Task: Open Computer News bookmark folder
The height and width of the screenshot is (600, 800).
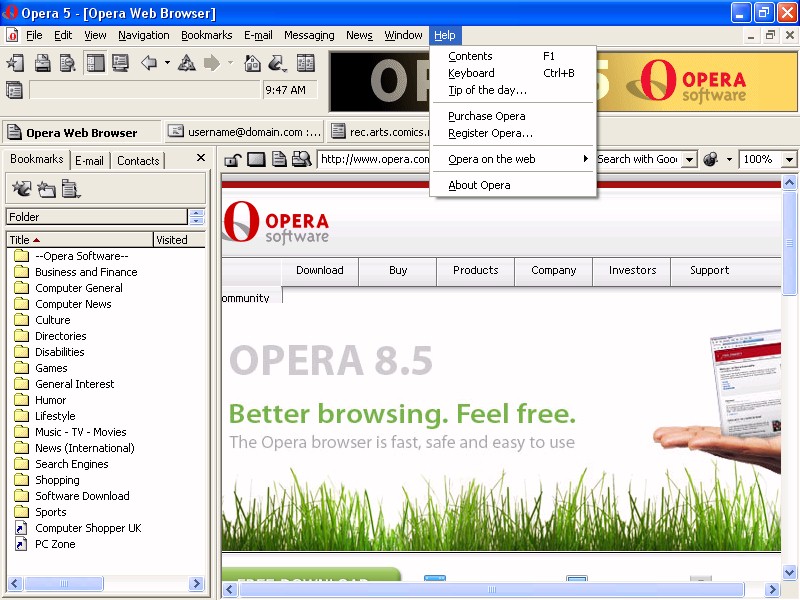Action: click(x=73, y=304)
